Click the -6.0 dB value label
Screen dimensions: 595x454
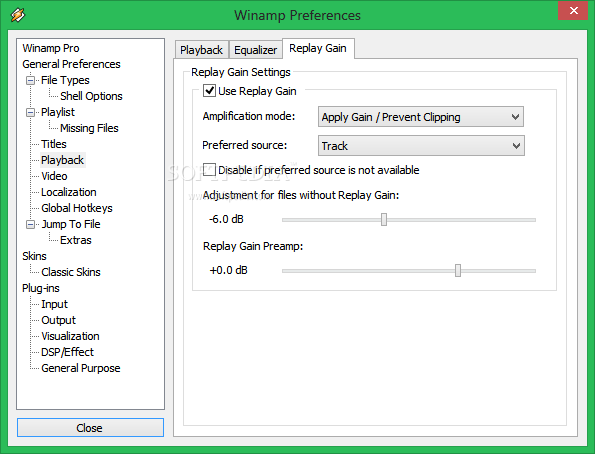(x=226, y=219)
